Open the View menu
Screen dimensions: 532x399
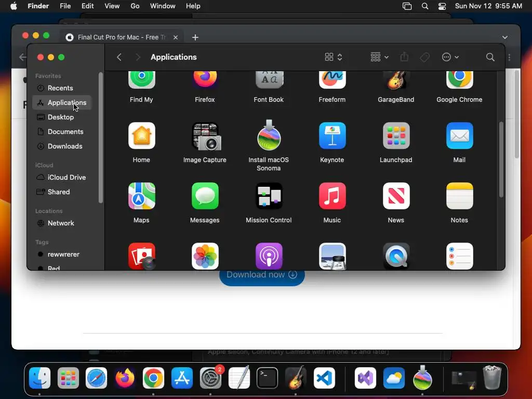(112, 6)
